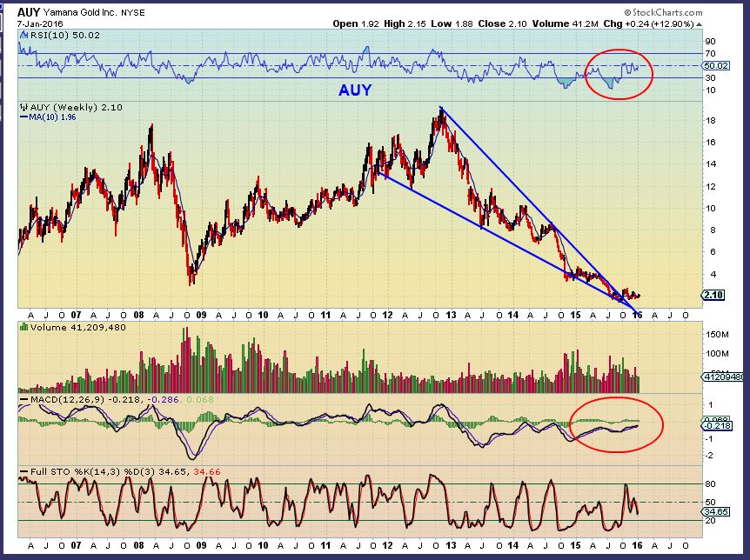750x560 pixels.
Task: Click the MACD(12,26,9) indicator label
Action: (67, 399)
